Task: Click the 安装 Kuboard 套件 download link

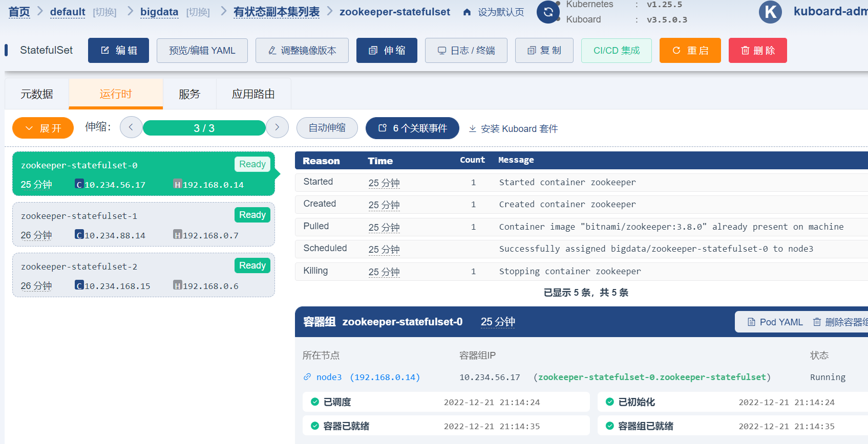Action: pos(513,128)
